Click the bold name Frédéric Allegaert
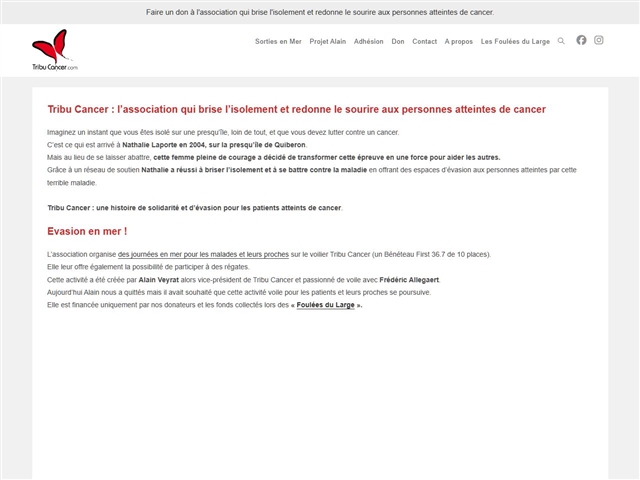 pos(409,280)
